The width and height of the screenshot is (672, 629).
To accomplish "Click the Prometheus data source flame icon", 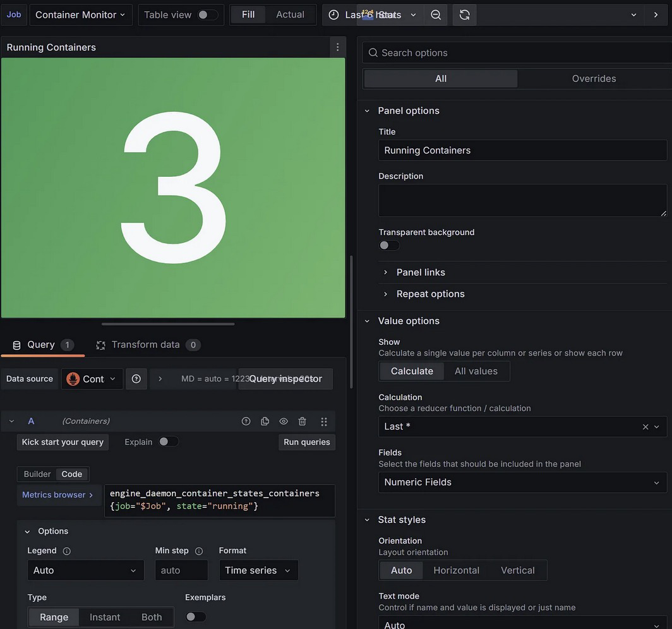I will (73, 379).
